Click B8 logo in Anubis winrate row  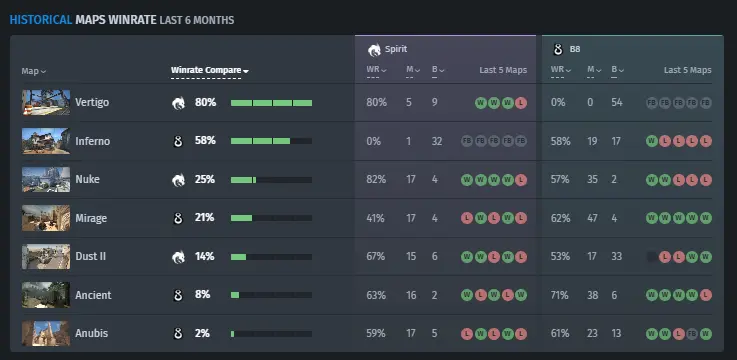click(178, 334)
